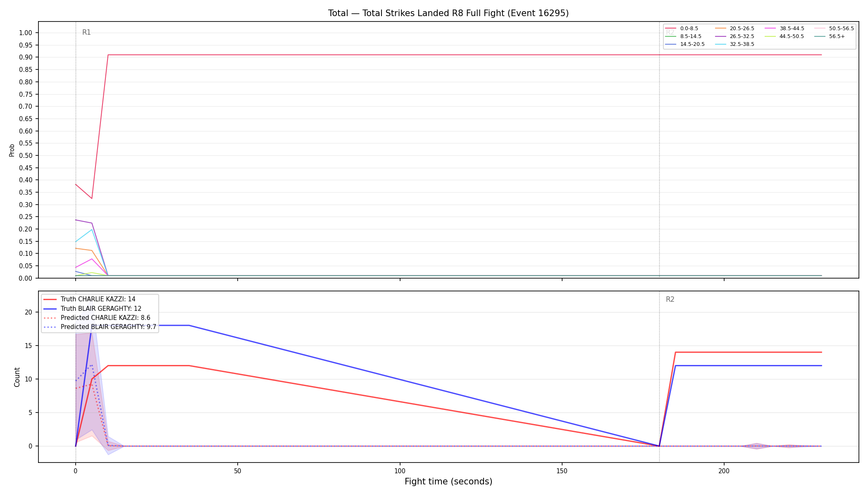This screenshot has height=496, width=868.
Task: Click the 50 tick on fight time axis
Action: 238,470
